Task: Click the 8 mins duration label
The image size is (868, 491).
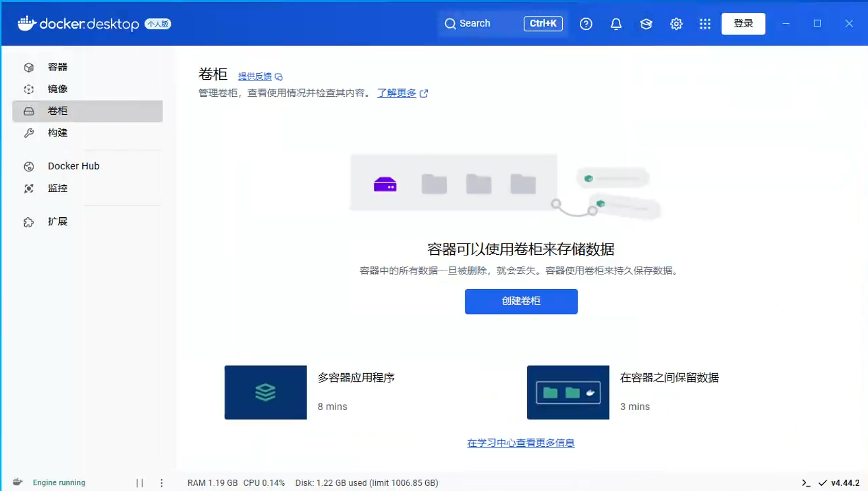Action: [333, 407]
